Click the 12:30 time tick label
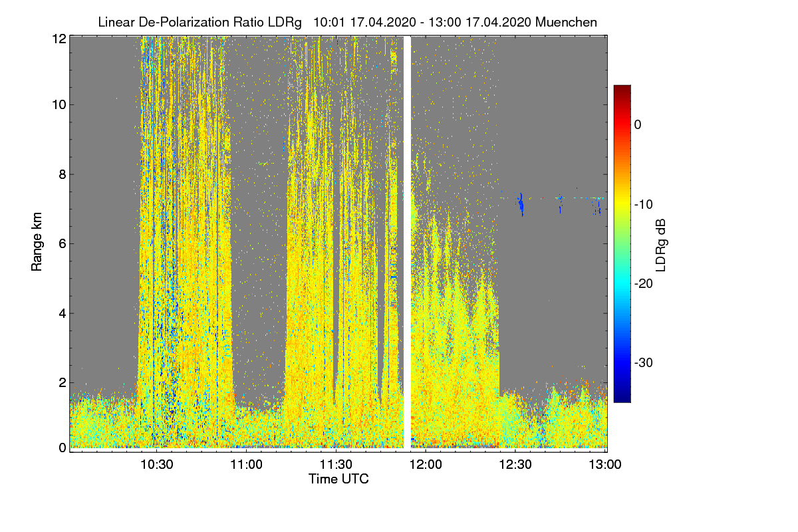The image size is (798, 532). [x=515, y=465]
